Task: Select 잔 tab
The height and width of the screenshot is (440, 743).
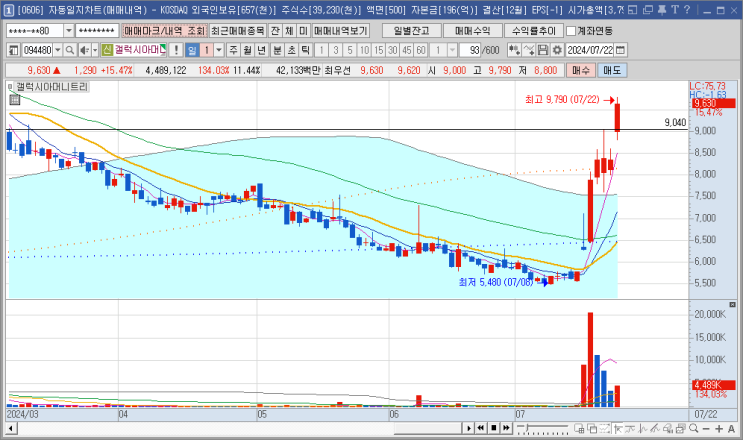Action: (275, 31)
